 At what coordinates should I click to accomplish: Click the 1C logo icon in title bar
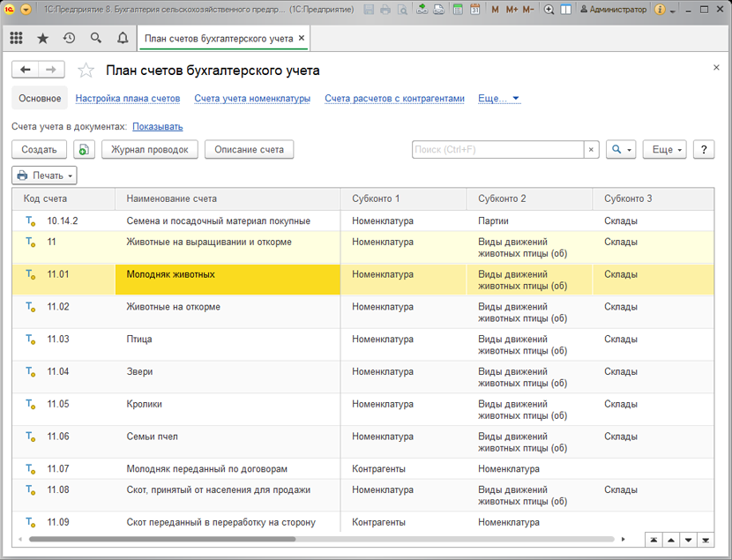[10, 10]
